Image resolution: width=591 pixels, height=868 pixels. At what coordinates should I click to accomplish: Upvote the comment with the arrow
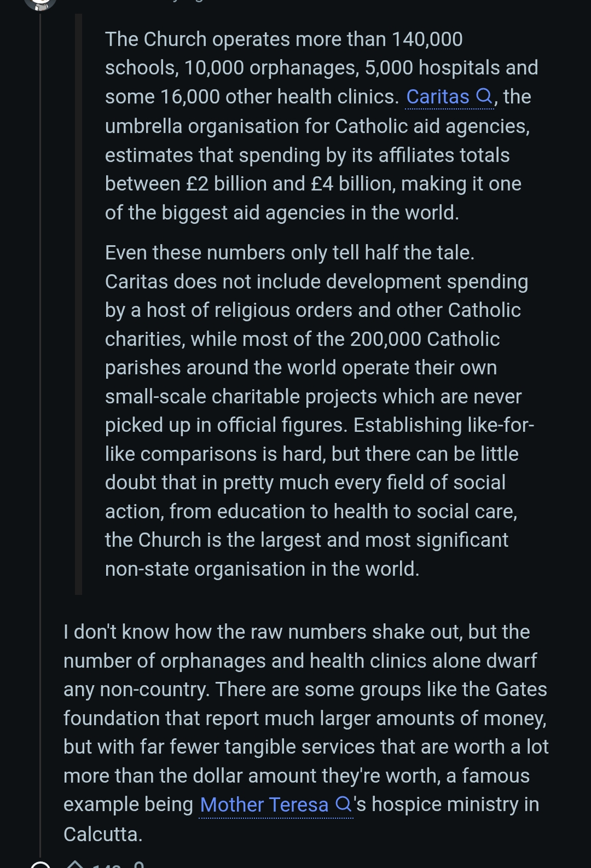[75, 865]
